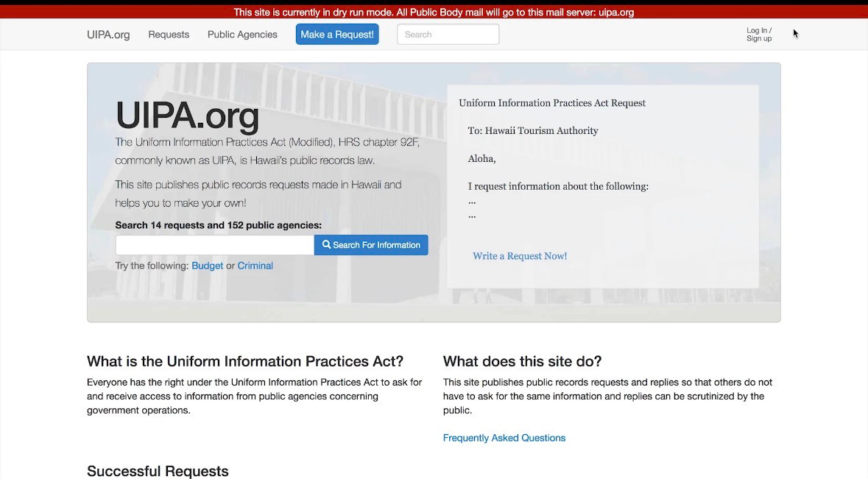Open Frequently Asked Questions link
This screenshot has height=479, width=868.
tap(504, 438)
